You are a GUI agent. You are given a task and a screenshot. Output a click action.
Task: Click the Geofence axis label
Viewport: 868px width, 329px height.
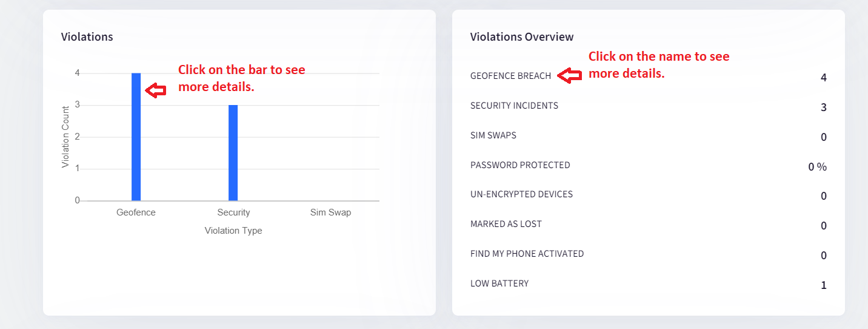pos(136,212)
